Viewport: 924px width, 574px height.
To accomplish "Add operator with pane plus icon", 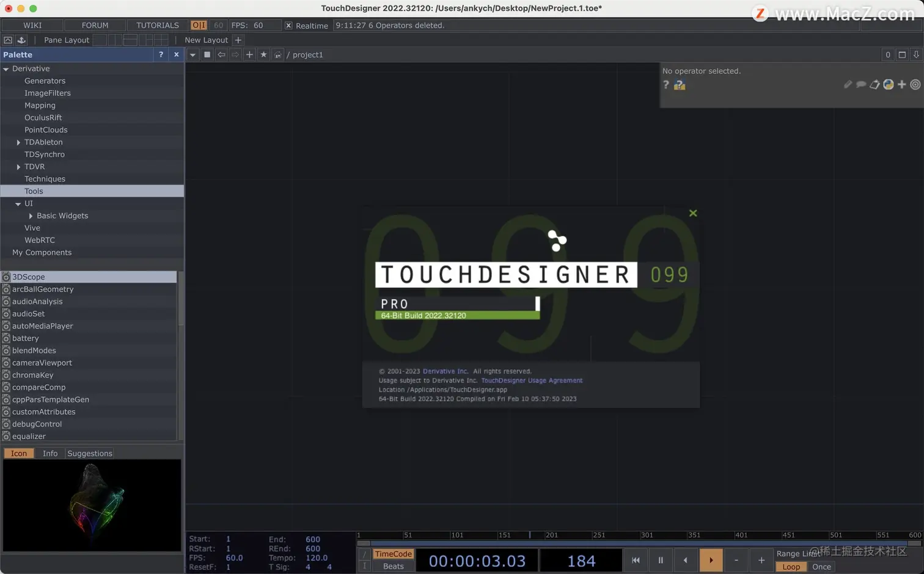I will (x=249, y=54).
